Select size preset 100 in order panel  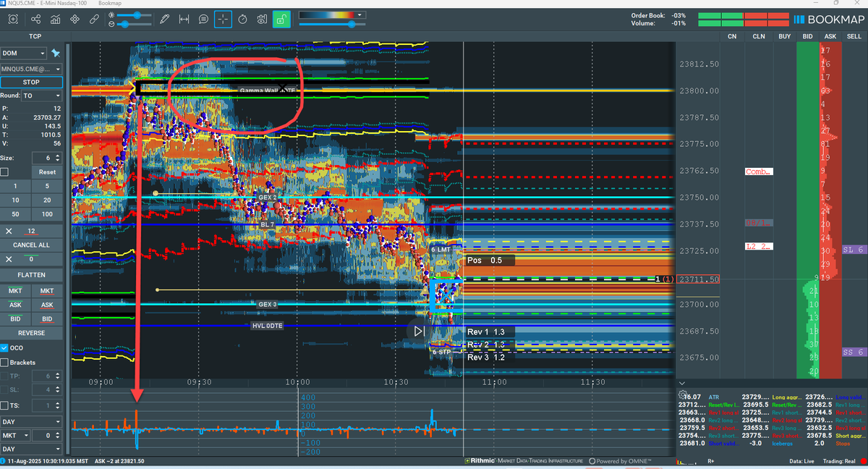tap(47, 214)
